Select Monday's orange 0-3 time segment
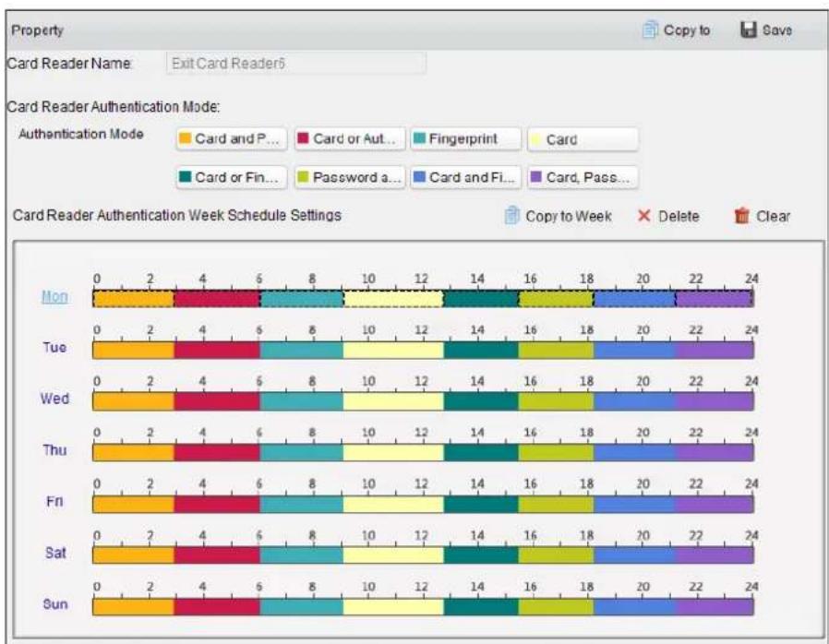The height and width of the screenshot is (644, 829). (133, 299)
